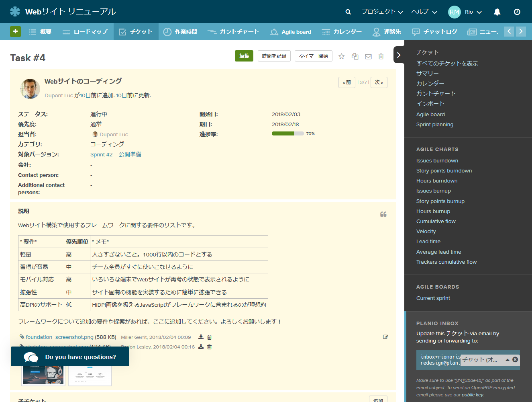Click the green plus new item button

(15, 31)
